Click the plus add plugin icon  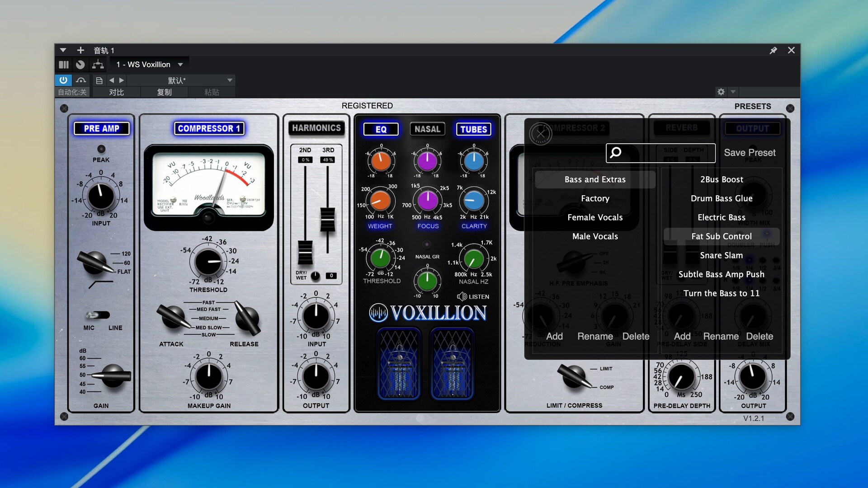pos(80,50)
